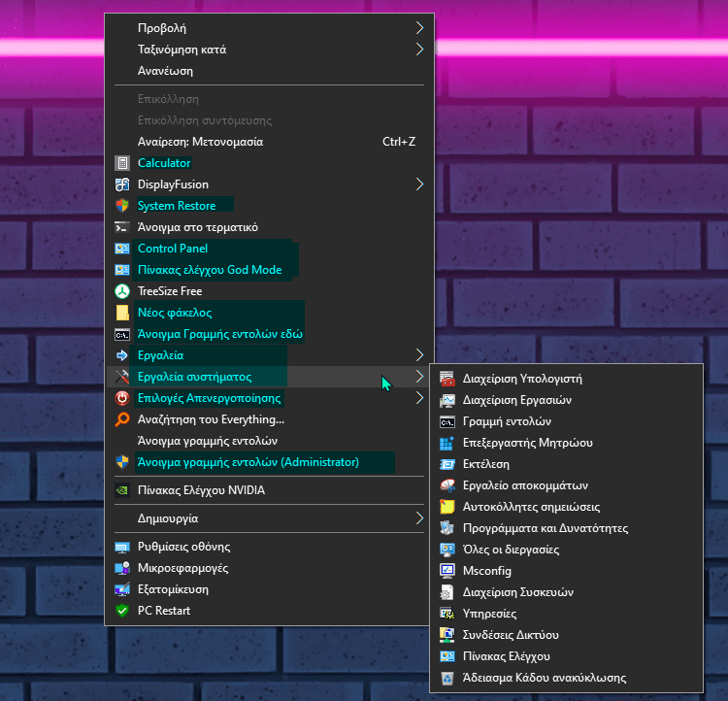Select Άνοιγμα γραμμής εντολών (Administrator)
Image resolution: width=728 pixels, height=701 pixels.
269,462
